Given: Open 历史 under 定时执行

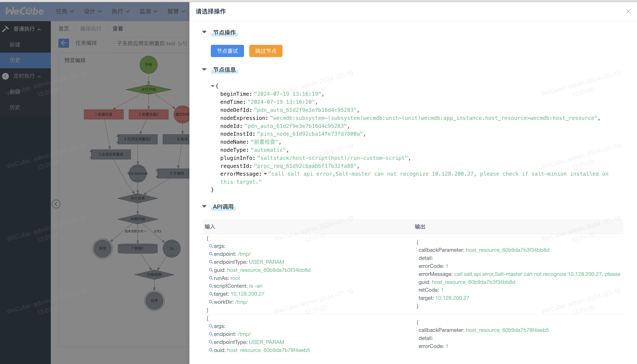Looking at the screenshot, I should tap(25, 107).
